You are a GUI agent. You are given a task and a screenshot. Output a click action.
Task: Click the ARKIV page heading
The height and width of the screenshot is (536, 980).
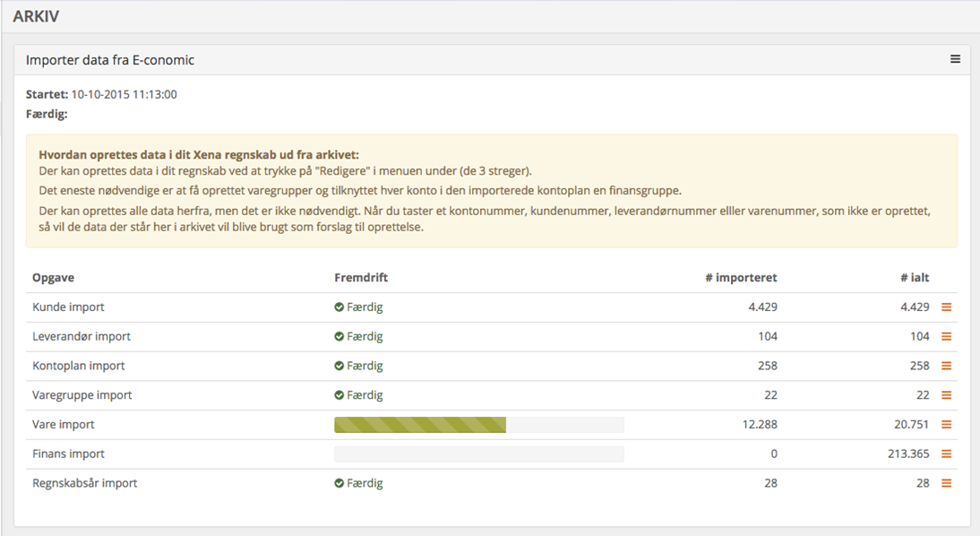point(36,16)
